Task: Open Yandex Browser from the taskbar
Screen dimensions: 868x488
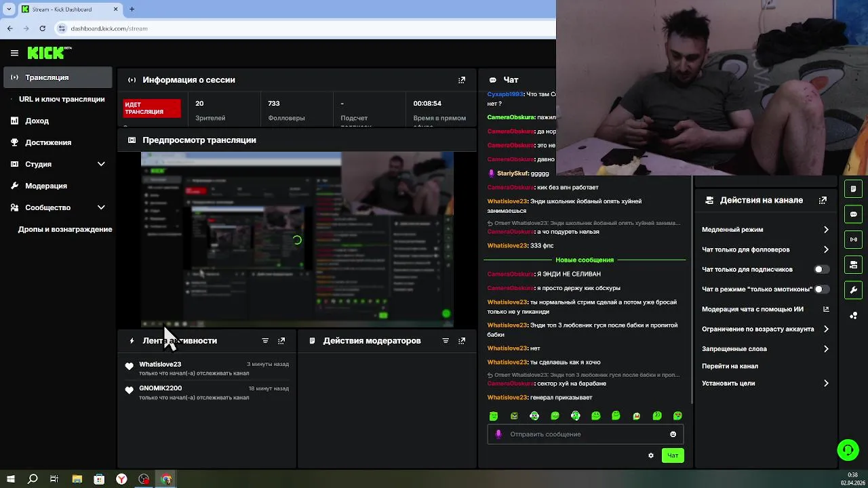Action: [121, 479]
